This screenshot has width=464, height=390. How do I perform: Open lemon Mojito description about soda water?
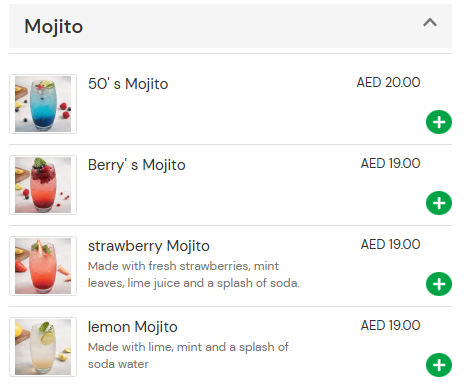point(188,356)
